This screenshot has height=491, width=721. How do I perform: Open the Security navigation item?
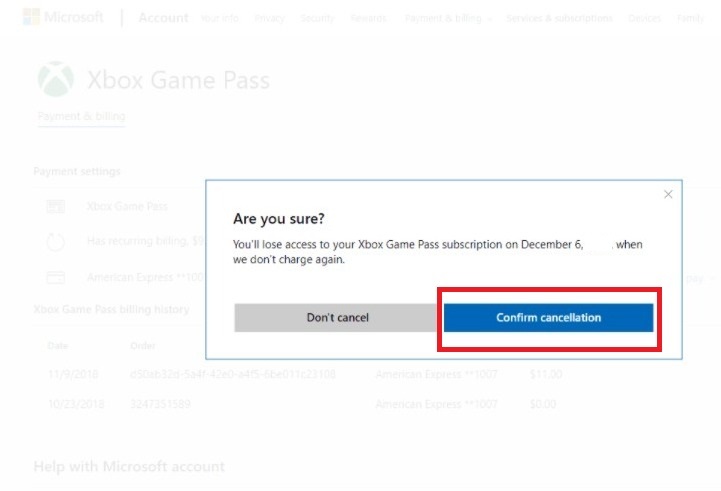click(x=318, y=19)
